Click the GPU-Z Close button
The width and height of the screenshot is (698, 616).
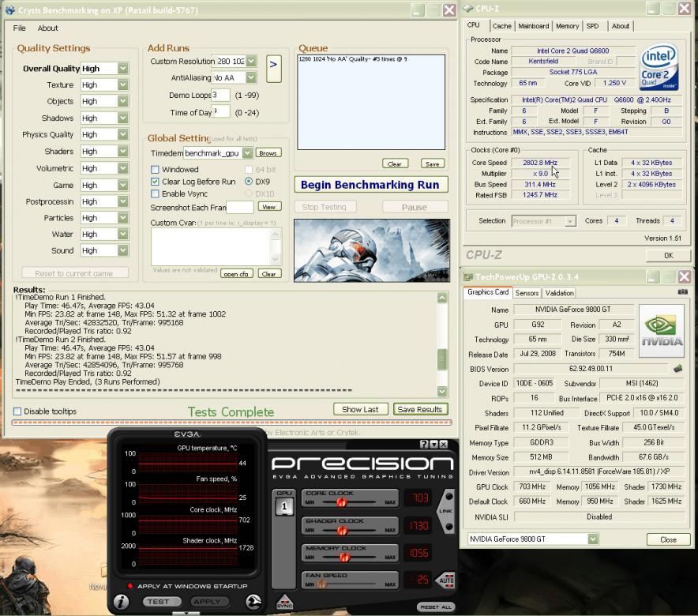[x=668, y=539]
